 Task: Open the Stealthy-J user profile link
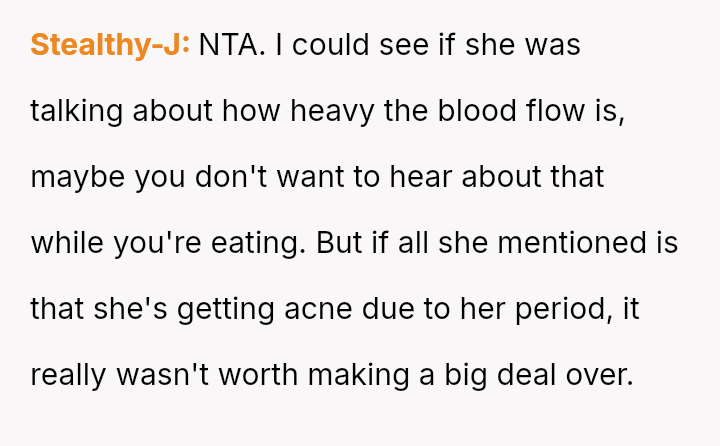coord(110,45)
